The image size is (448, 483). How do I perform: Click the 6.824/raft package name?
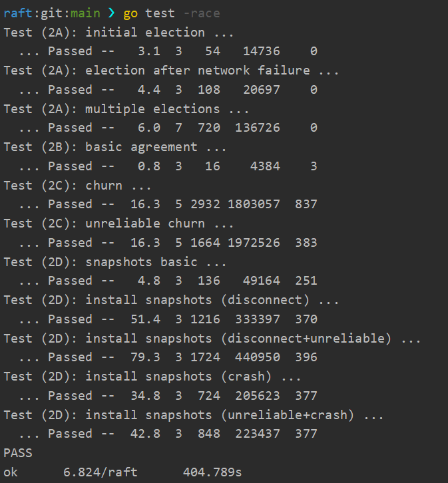point(100,472)
